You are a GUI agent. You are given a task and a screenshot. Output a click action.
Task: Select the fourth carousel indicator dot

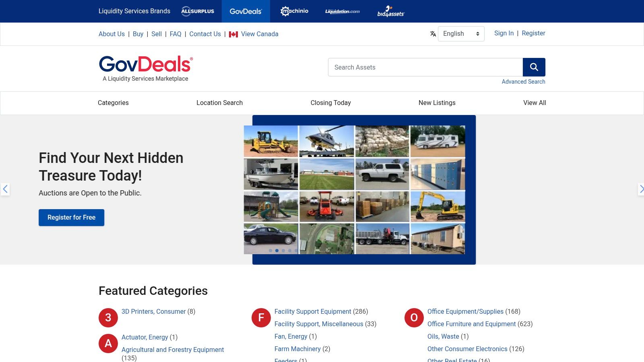[x=289, y=250]
